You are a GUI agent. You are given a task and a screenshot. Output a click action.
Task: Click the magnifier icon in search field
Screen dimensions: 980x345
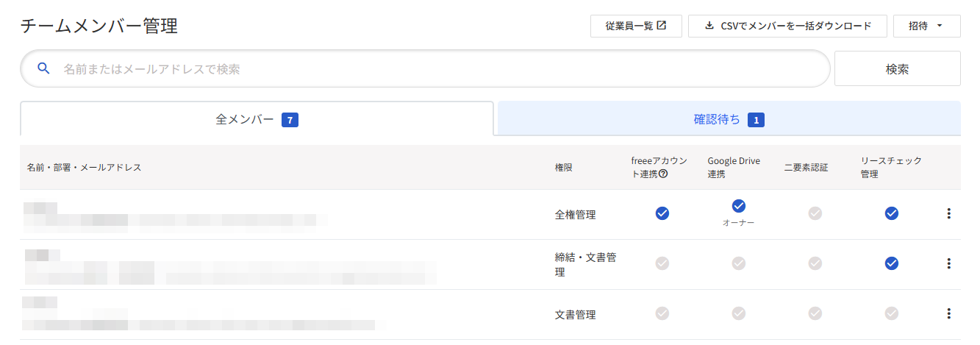(x=43, y=68)
